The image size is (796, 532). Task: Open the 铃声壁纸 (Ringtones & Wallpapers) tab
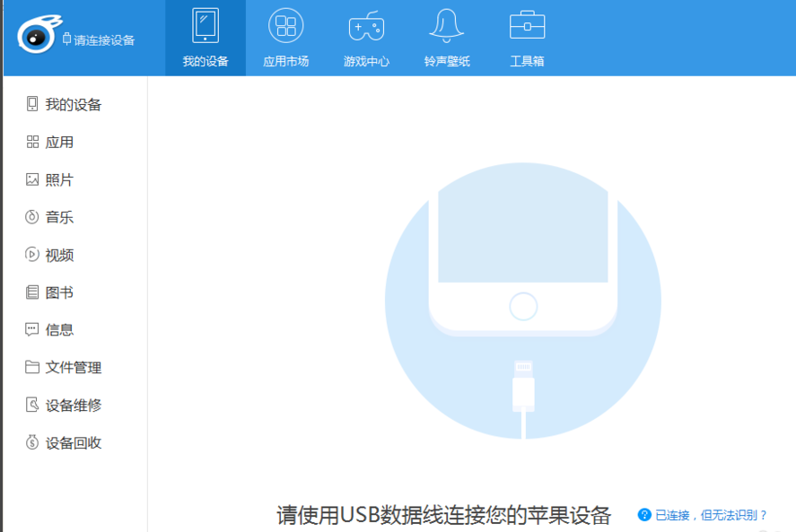[446, 38]
